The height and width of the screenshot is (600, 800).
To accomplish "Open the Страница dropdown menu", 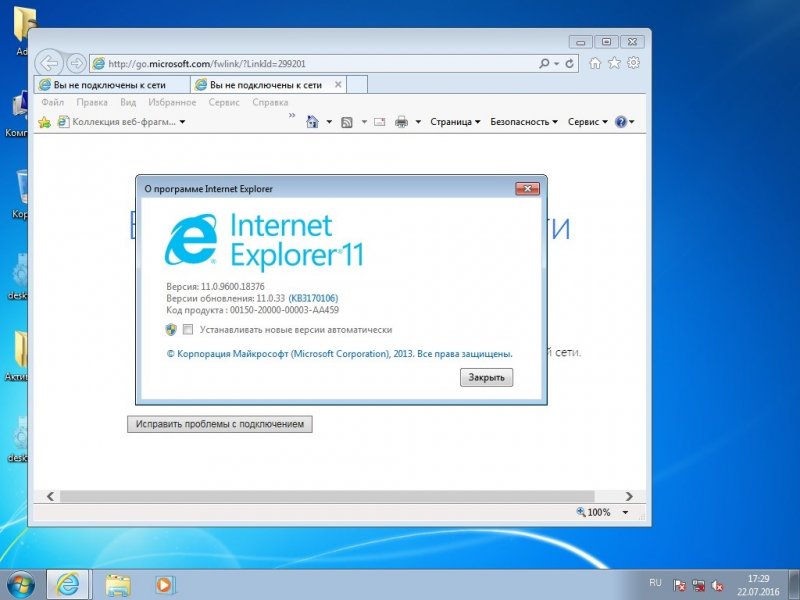I will 455,122.
